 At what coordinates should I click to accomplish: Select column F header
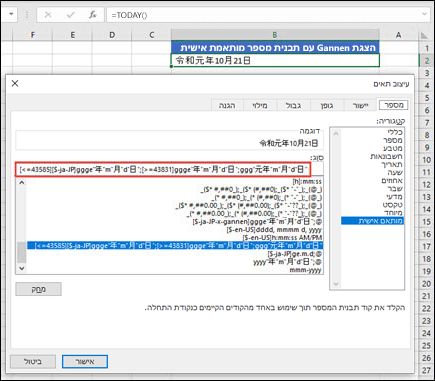(x=33, y=35)
